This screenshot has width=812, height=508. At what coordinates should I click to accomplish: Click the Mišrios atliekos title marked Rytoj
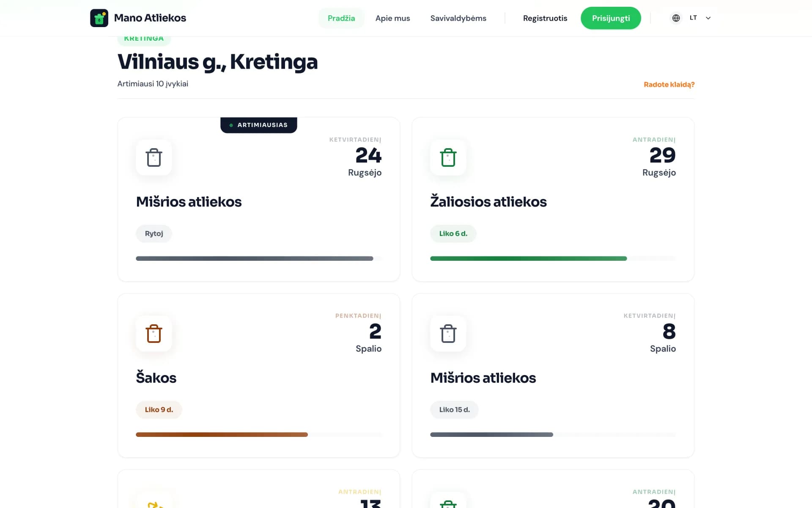(x=189, y=202)
